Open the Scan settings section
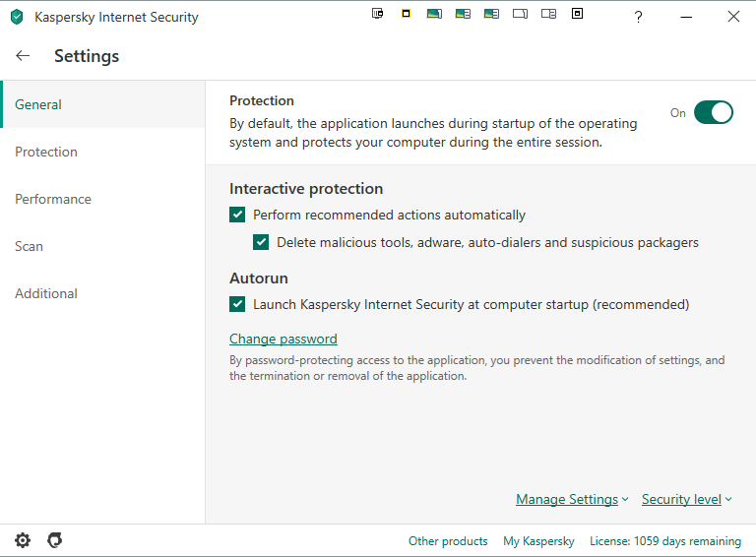756x557 pixels. click(x=29, y=246)
